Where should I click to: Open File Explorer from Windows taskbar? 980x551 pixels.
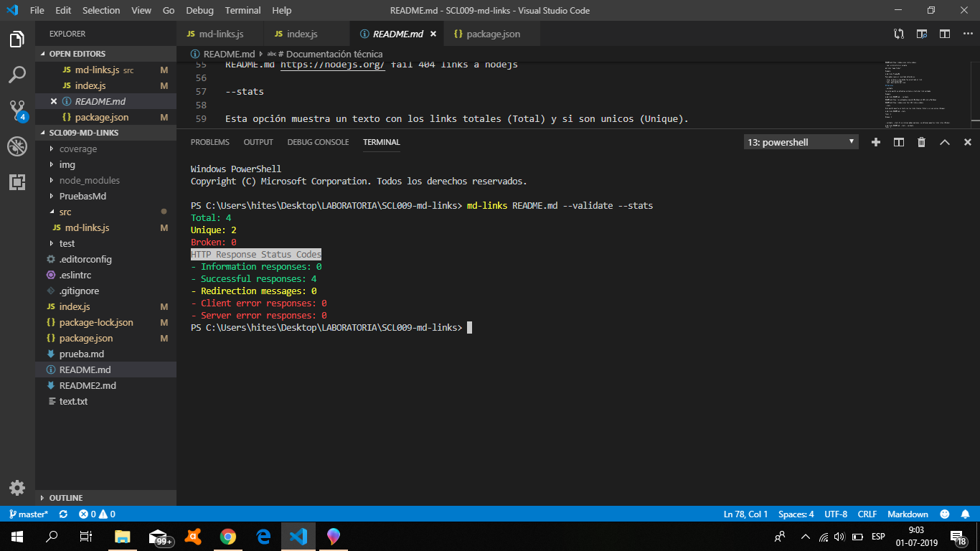click(x=123, y=536)
